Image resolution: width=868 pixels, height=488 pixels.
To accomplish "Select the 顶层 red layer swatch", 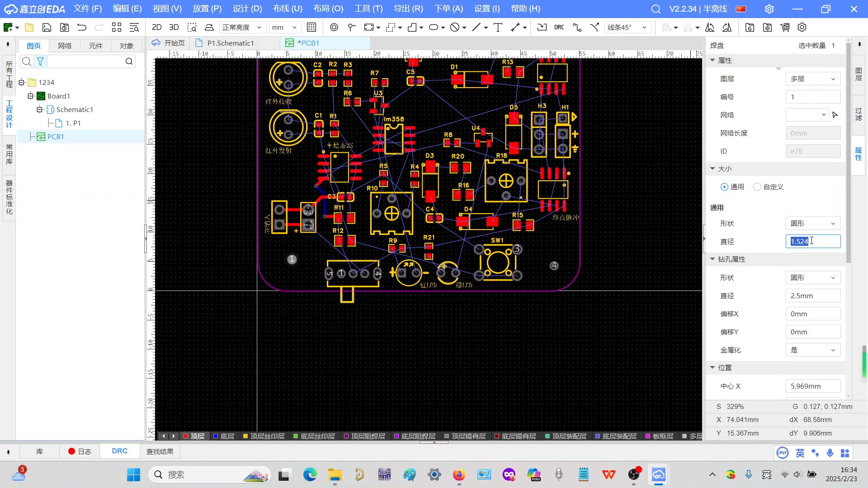I will (186, 436).
